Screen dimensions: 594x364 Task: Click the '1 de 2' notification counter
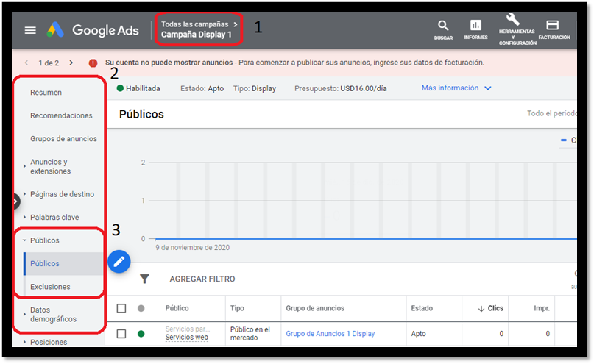point(49,63)
